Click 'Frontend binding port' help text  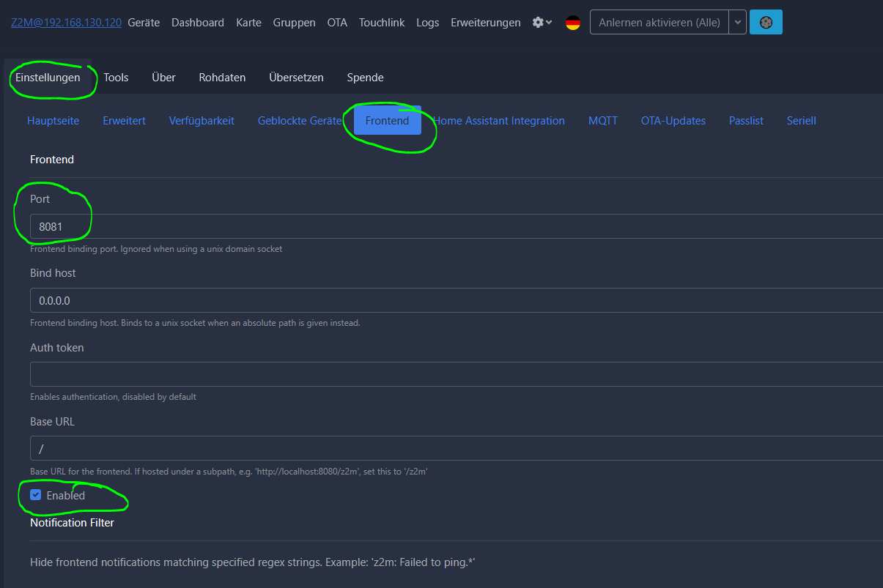[x=156, y=249]
